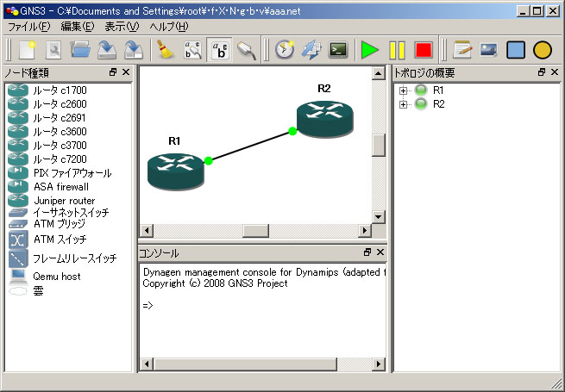The width and height of the screenshot is (565, 392).
Task: Draw a blue rectangle shape
Action: [x=516, y=50]
